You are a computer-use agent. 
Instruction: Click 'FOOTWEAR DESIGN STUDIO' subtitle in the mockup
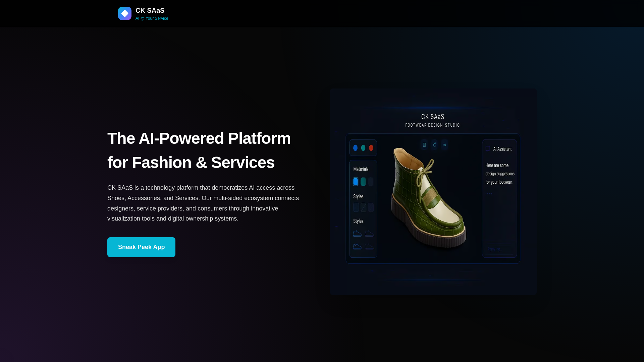coord(432,125)
